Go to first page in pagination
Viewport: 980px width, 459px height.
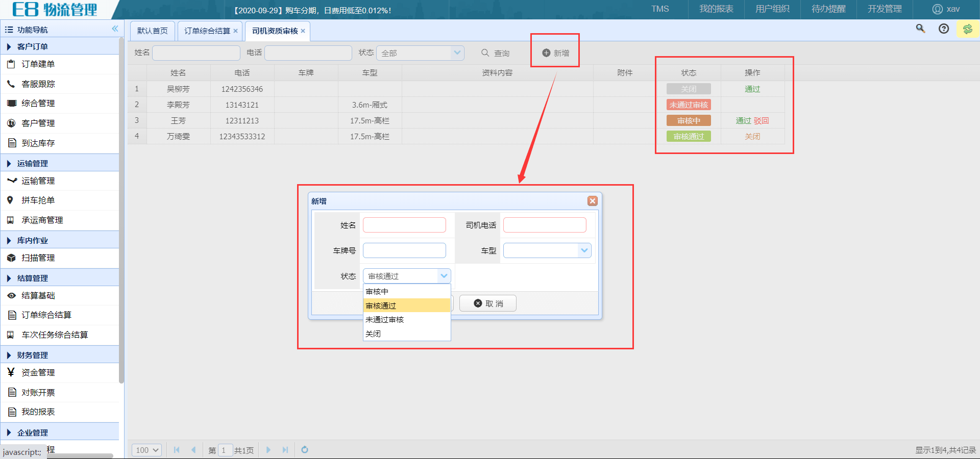coord(177,450)
